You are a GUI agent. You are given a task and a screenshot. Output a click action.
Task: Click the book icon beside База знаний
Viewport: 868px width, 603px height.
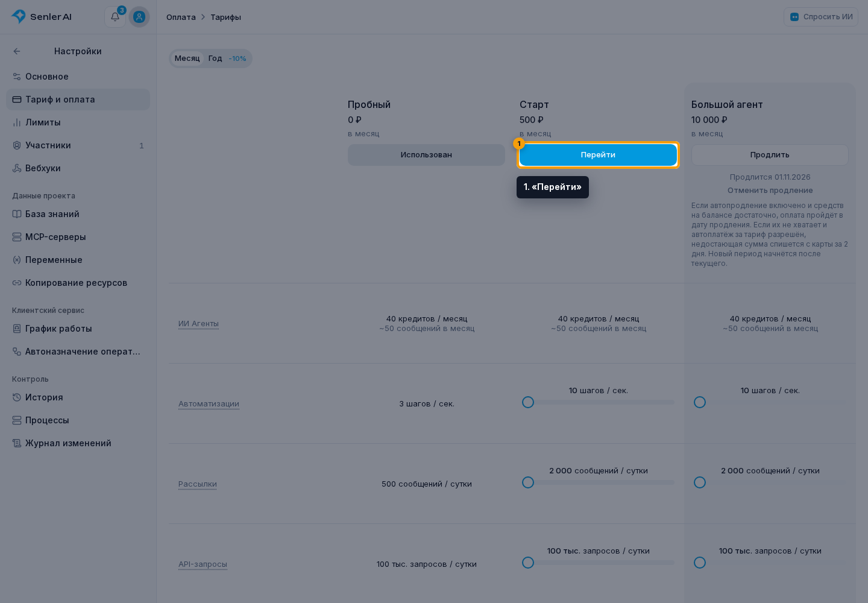(17, 214)
